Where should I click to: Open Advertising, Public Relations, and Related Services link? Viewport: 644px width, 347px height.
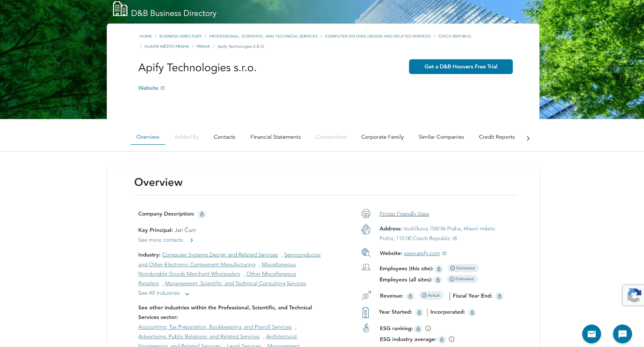(199, 337)
